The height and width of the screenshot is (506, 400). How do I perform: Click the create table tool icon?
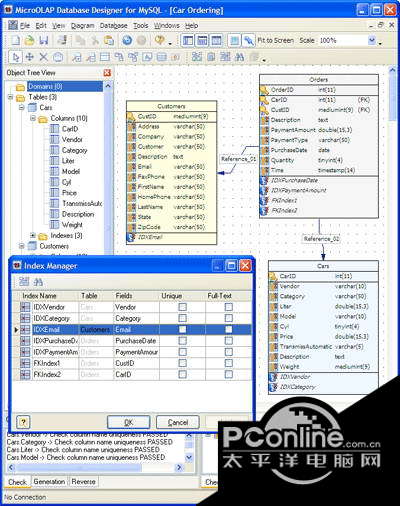pos(105,57)
